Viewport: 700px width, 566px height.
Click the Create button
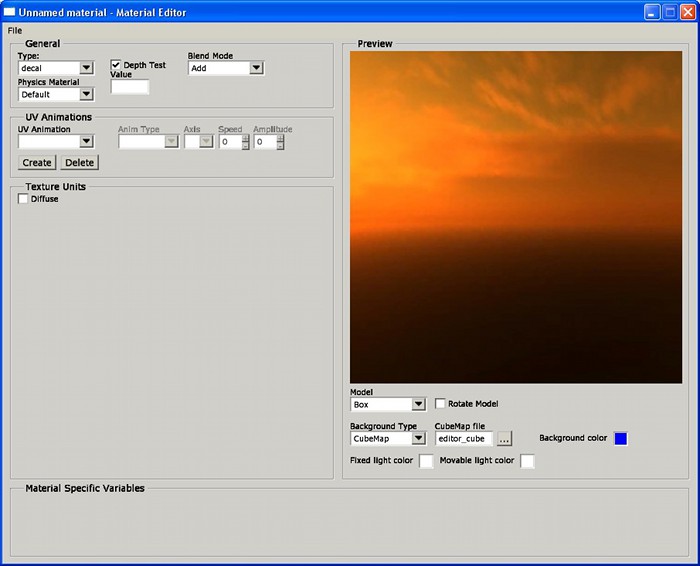[x=37, y=162]
